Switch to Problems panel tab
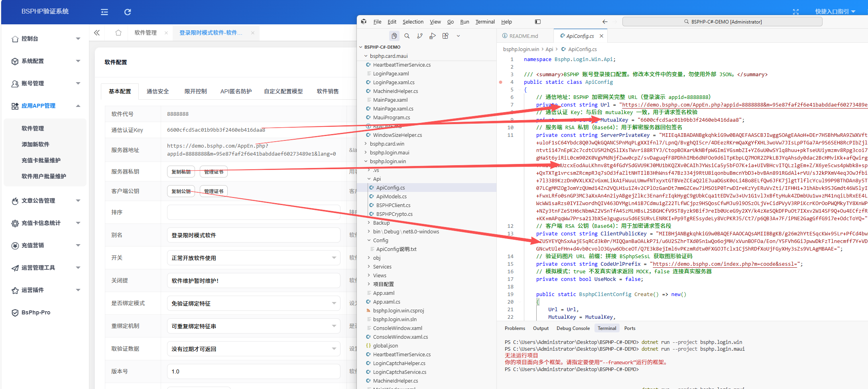 click(x=515, y=328)
